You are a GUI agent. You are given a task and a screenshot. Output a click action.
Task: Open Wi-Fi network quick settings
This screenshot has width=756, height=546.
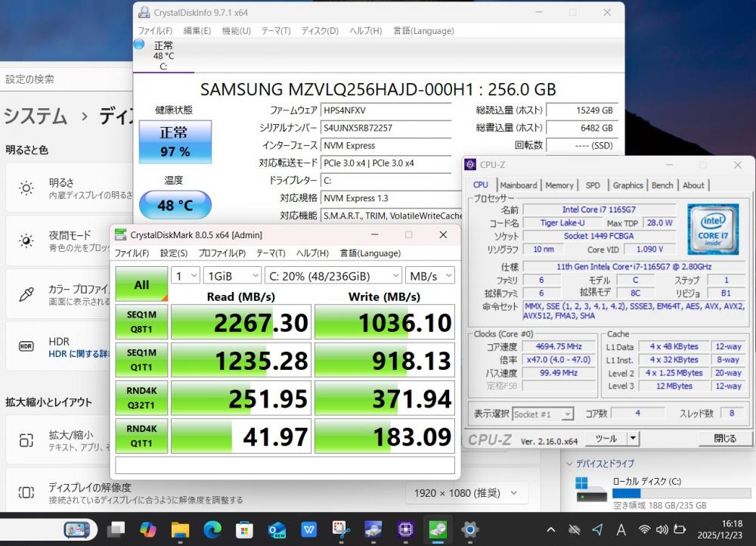tap(644, 529)
